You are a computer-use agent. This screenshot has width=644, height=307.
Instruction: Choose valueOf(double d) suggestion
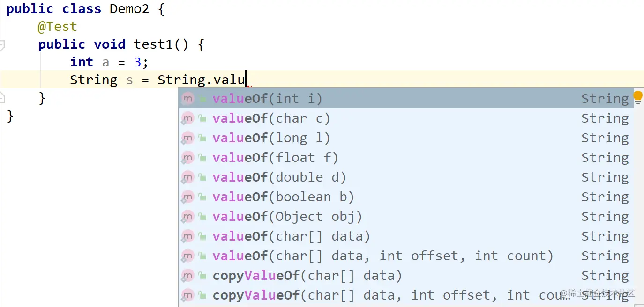click(406, 177)
